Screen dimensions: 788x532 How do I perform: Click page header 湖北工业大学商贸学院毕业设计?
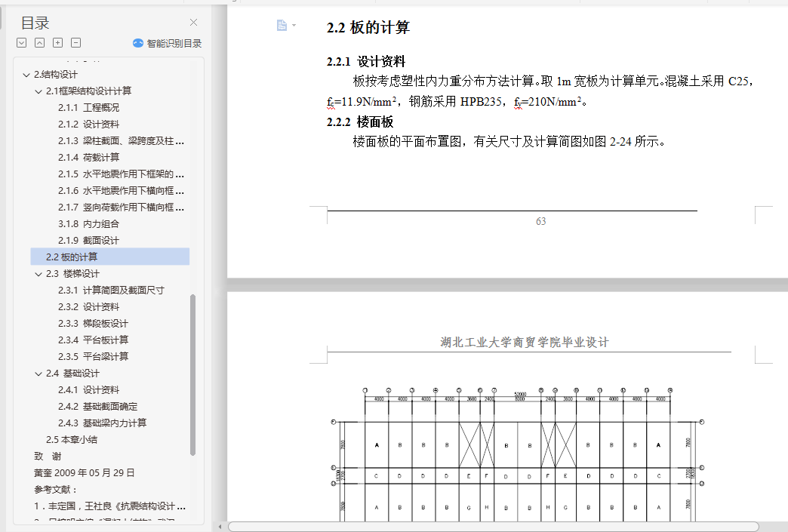tap(524, 342)
